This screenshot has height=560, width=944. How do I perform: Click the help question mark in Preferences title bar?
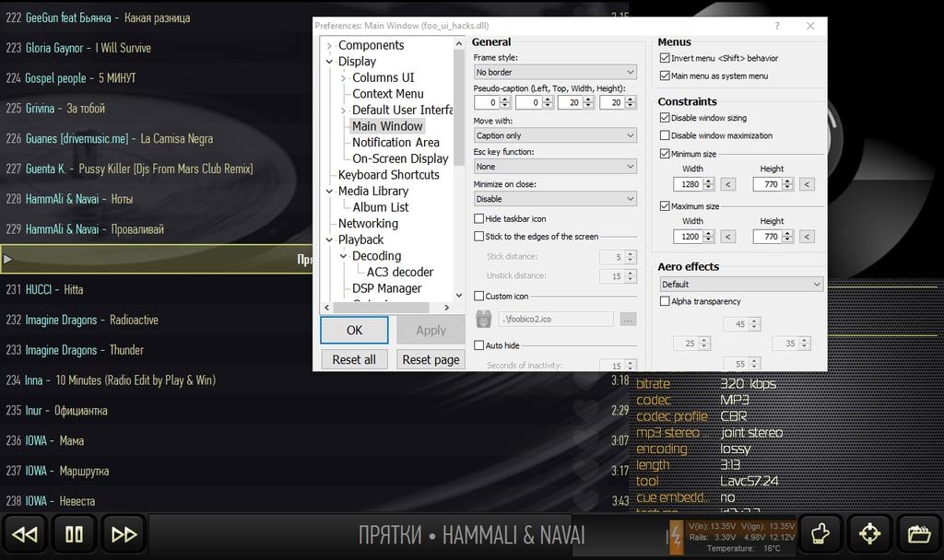[776, 27]
